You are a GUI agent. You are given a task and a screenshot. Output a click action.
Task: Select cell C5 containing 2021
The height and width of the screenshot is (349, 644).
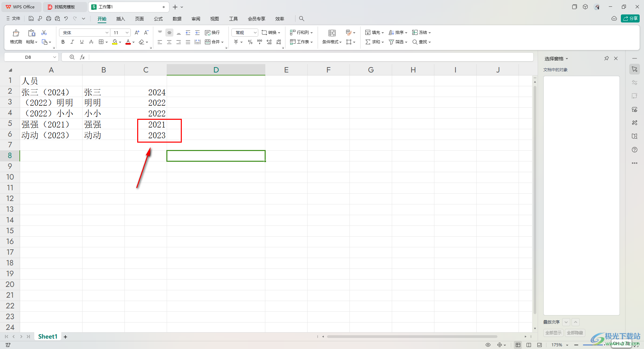(146, 124)
